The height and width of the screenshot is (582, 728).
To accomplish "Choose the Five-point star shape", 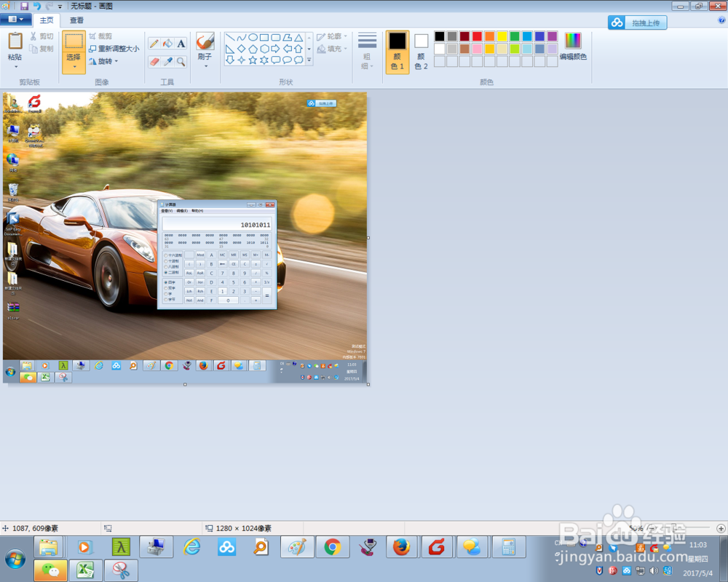I will click(253, 60).
